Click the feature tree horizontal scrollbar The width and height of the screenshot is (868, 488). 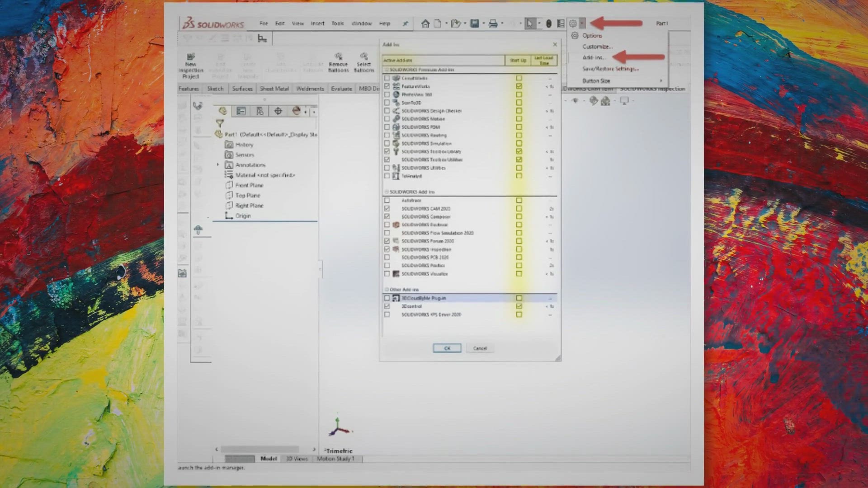tap(259, 450)
